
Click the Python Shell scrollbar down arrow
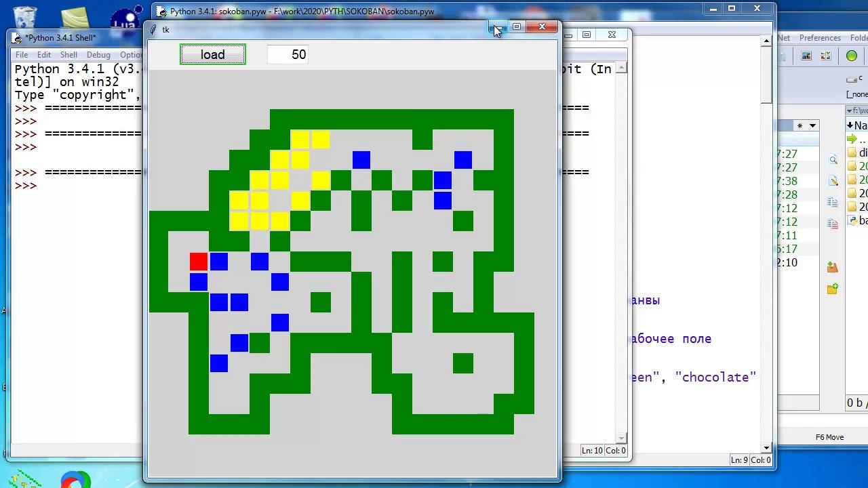point(622,439)
